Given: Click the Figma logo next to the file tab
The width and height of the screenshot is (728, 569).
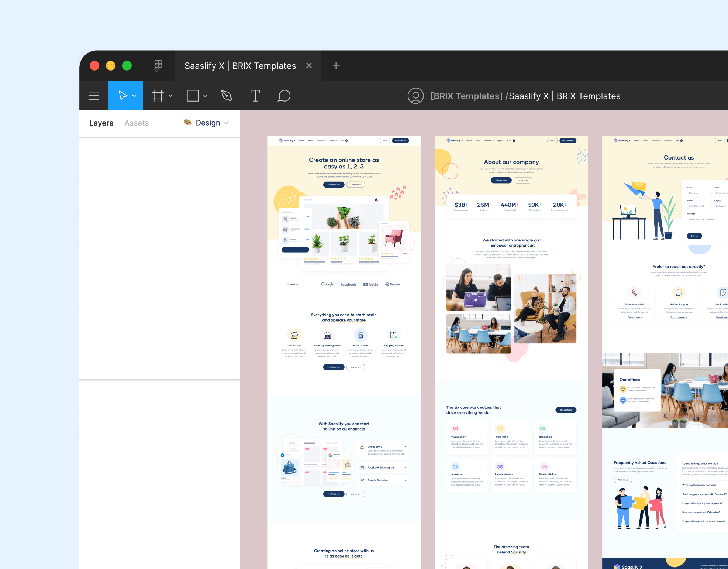Looking at the screenshot, I should (158, 65).
